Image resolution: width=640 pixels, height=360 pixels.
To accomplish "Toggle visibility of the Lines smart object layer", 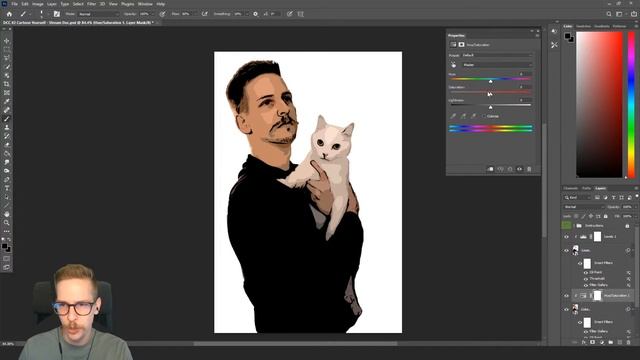I will pyautogui.click(x=566, y=251).
